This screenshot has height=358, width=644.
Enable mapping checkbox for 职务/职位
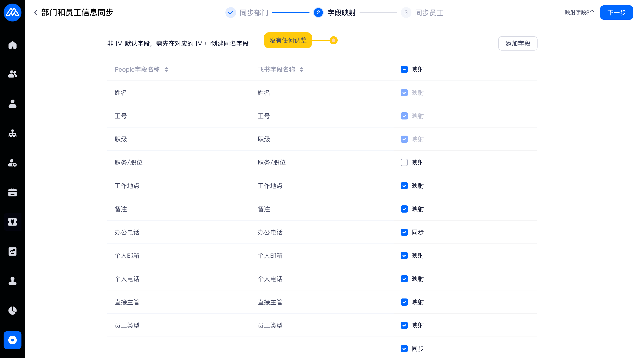pyautogui.click(x=404, y=162)
